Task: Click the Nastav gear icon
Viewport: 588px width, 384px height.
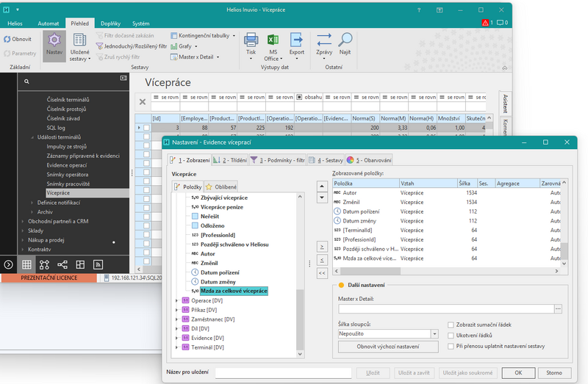Action: point(54,40)
